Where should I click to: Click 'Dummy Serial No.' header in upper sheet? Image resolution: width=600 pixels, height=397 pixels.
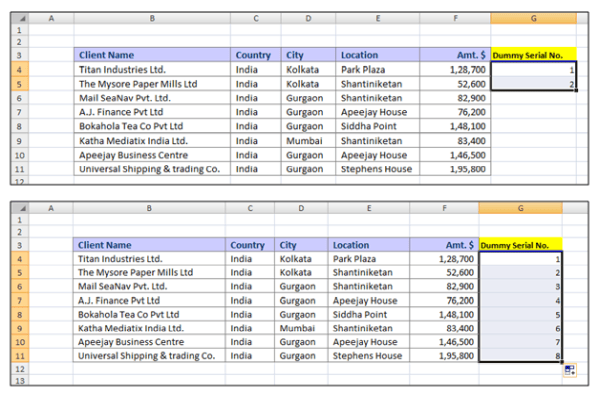[533, 55]
